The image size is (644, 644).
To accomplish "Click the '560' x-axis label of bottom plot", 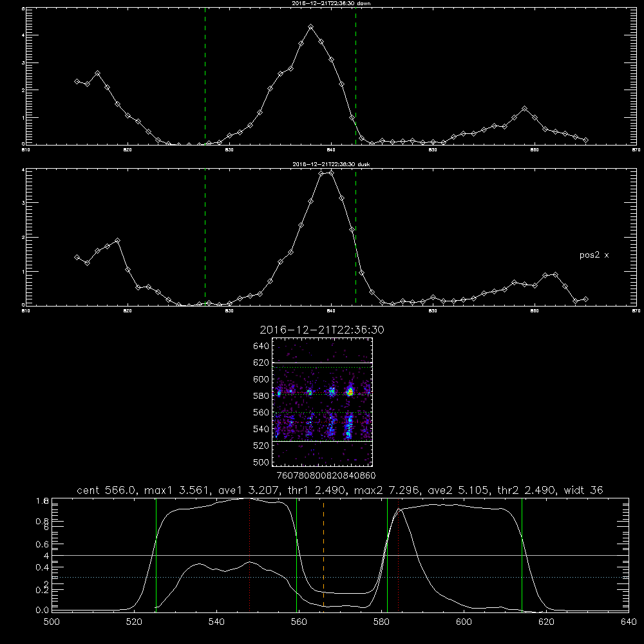I will tap(299, 622).
